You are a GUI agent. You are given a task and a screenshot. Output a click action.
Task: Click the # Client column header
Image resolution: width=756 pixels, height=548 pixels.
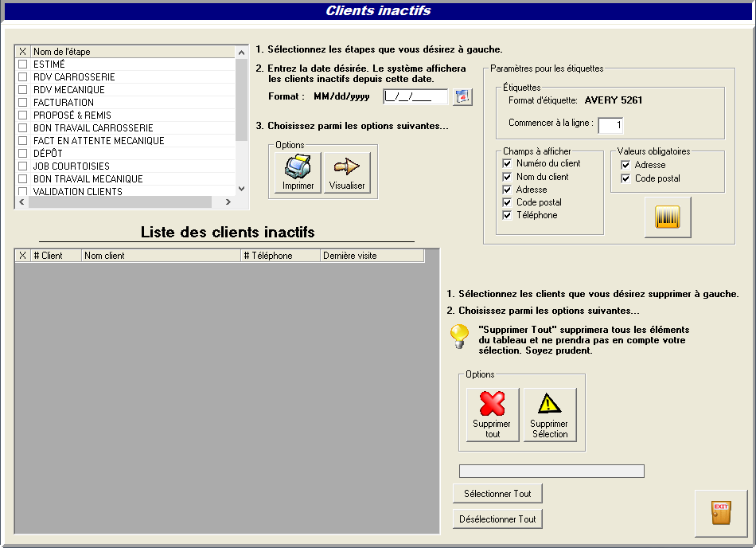point(56,256)
